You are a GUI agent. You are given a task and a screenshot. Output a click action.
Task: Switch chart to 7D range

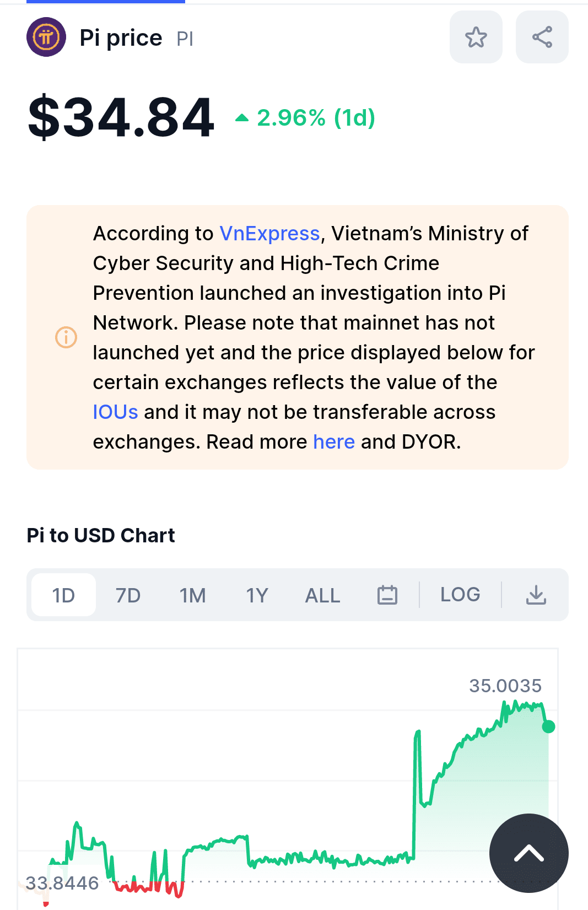128,595
